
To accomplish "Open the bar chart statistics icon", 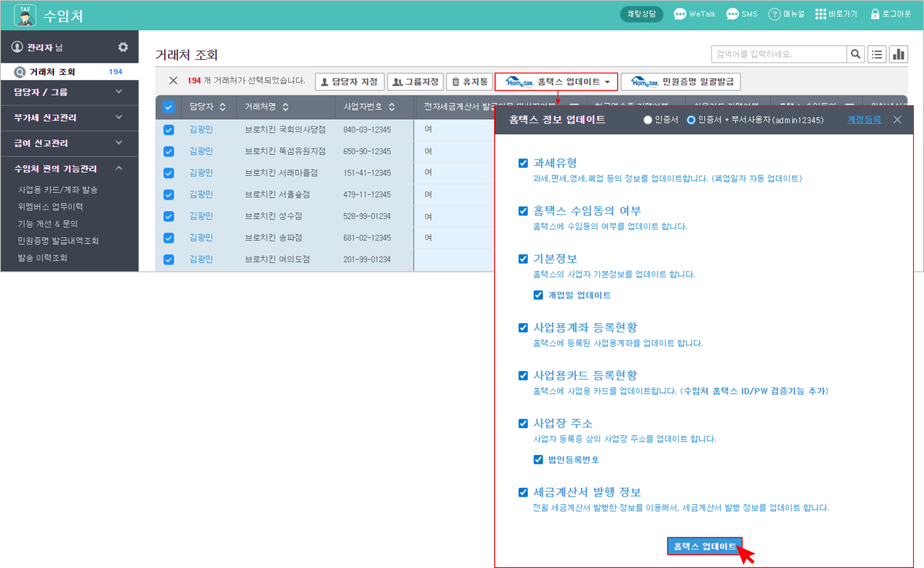I will coord(898,54).
